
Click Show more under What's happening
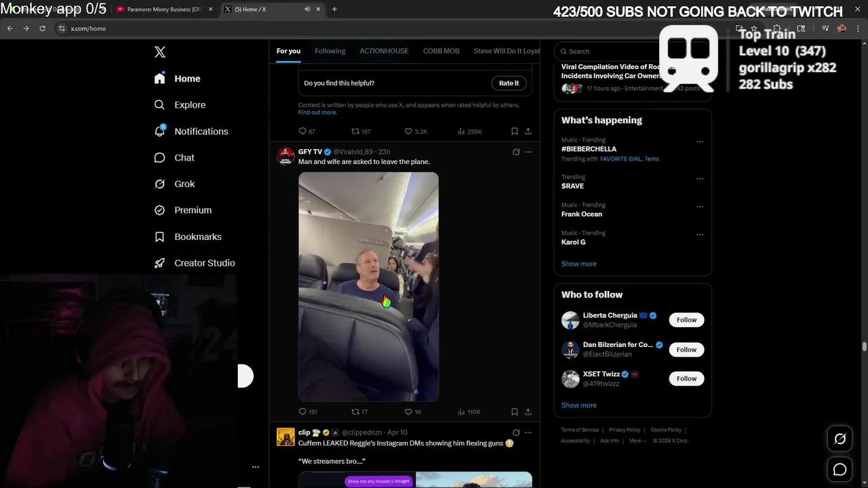coord(579,264)
